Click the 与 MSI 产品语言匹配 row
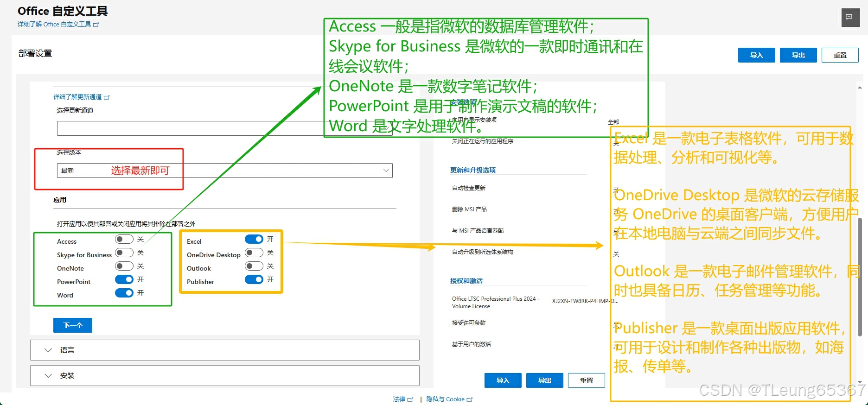The width and height of the screenshot is (868, 405). pyautogui.click(x=478, y=230)
